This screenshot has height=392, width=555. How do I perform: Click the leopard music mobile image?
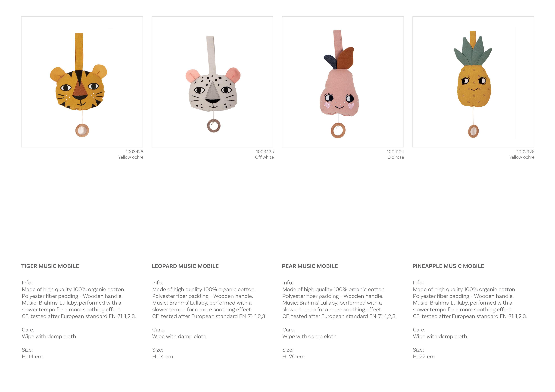click(212, 82)
